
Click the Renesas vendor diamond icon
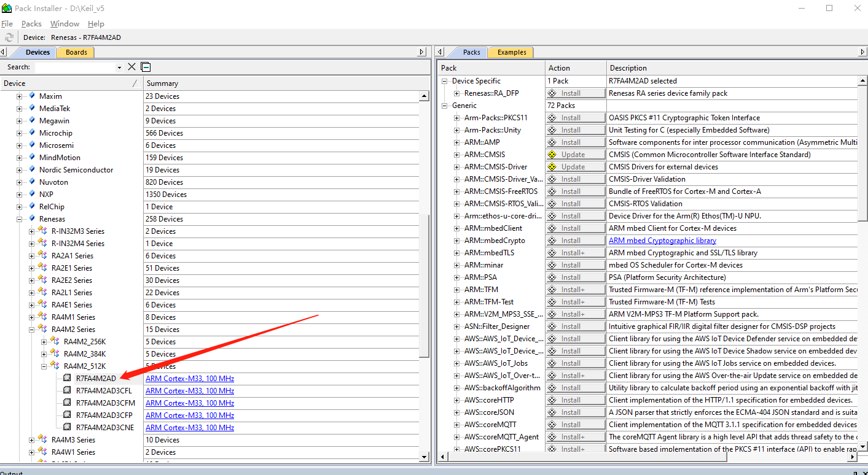point(32,218)
